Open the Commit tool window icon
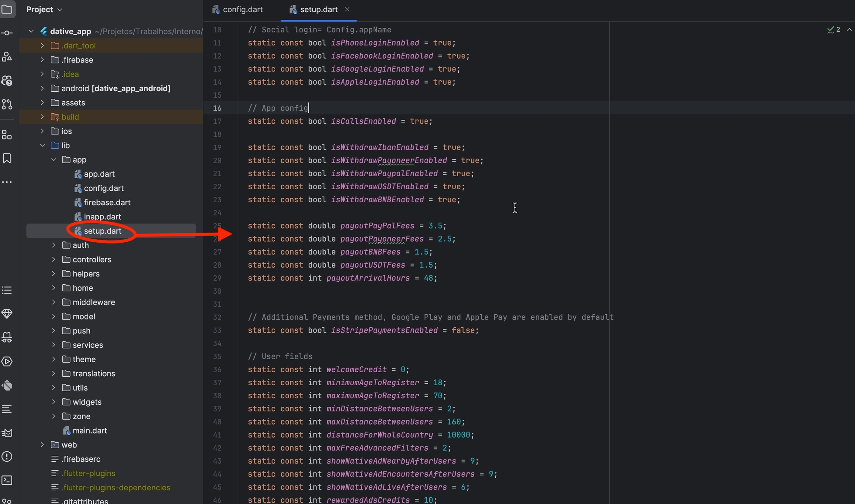The width and height of the screenshot is (855, 504). (7, 33)
